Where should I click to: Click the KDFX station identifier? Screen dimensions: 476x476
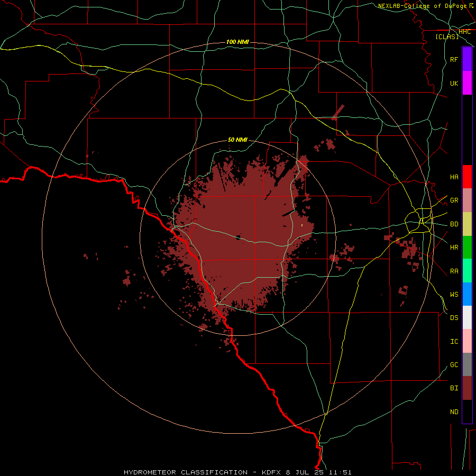pyautogui.click(x=271, y=472)
